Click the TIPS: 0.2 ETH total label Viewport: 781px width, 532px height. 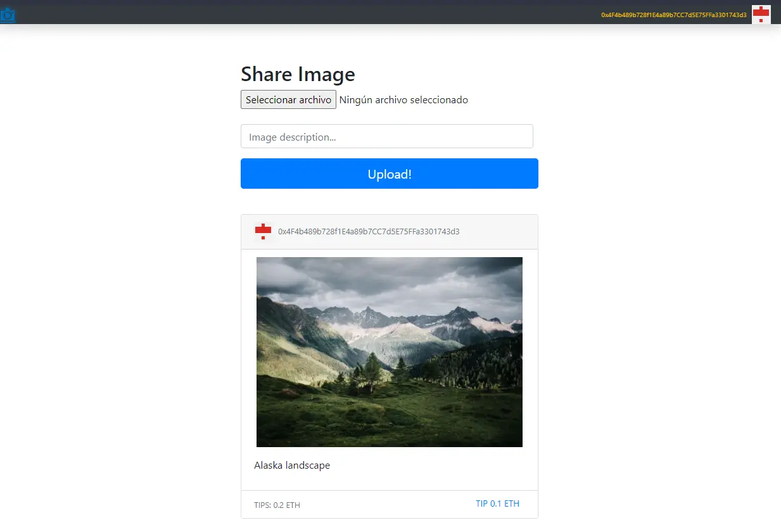point(277,505)
